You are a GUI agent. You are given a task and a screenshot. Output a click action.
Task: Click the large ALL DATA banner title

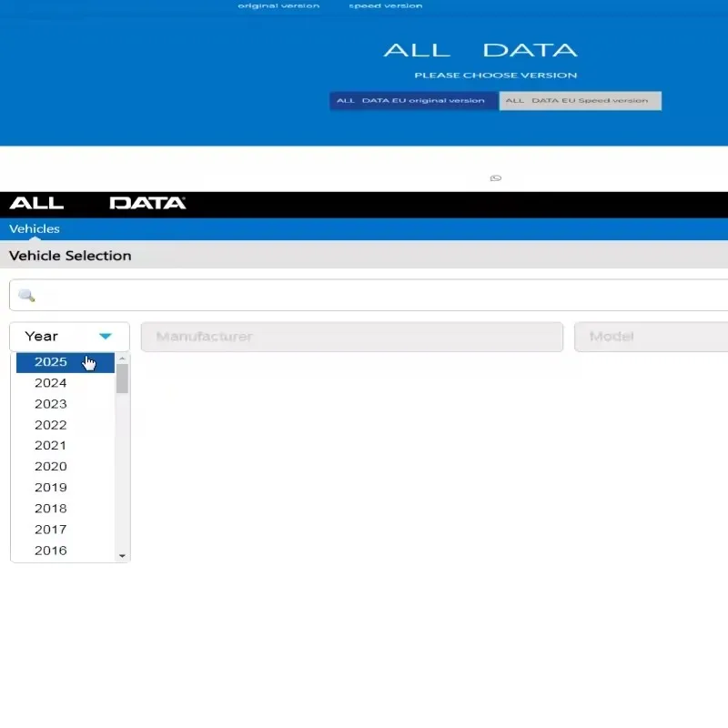click(480, 50)
